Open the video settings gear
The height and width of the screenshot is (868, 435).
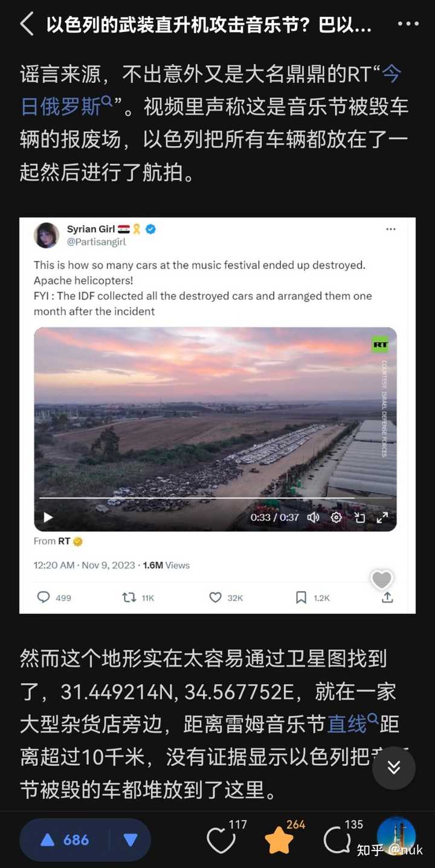pos(337,517)
